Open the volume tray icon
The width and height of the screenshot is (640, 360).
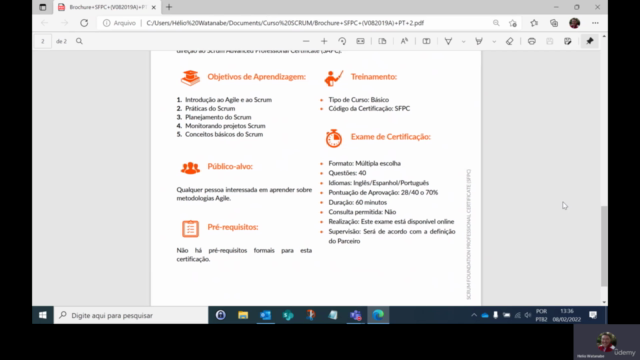pos(528,315)
